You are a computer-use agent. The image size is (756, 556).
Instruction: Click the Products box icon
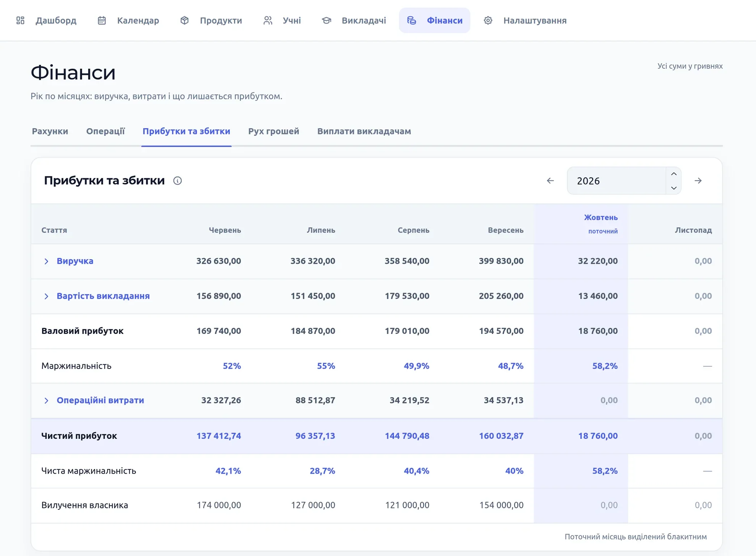pos(184,20)
